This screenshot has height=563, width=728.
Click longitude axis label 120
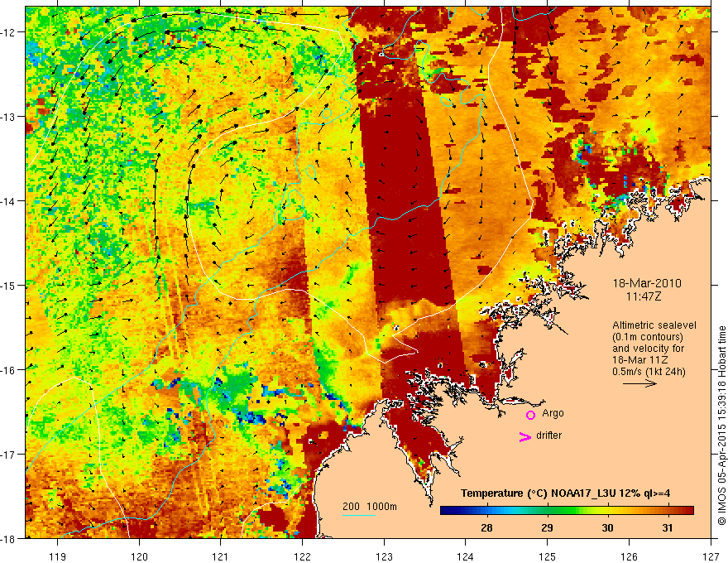pyautogui.click(x=139, y=556)
